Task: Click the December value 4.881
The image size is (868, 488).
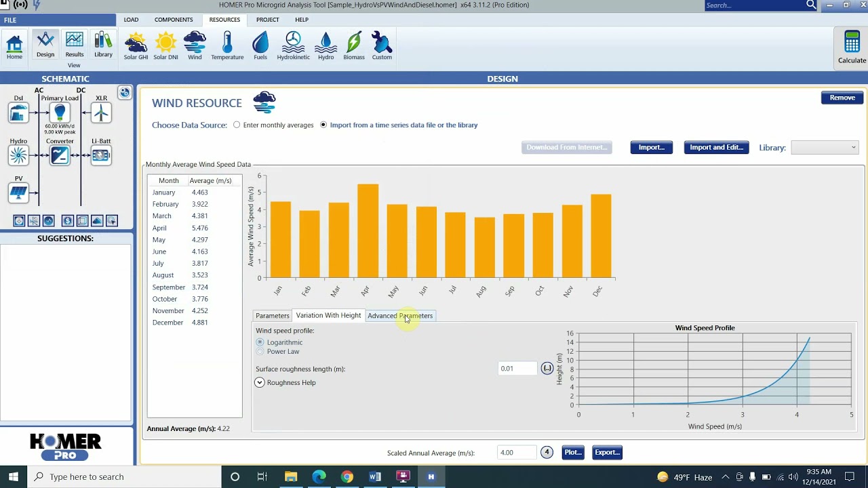Action: (199, 323)
